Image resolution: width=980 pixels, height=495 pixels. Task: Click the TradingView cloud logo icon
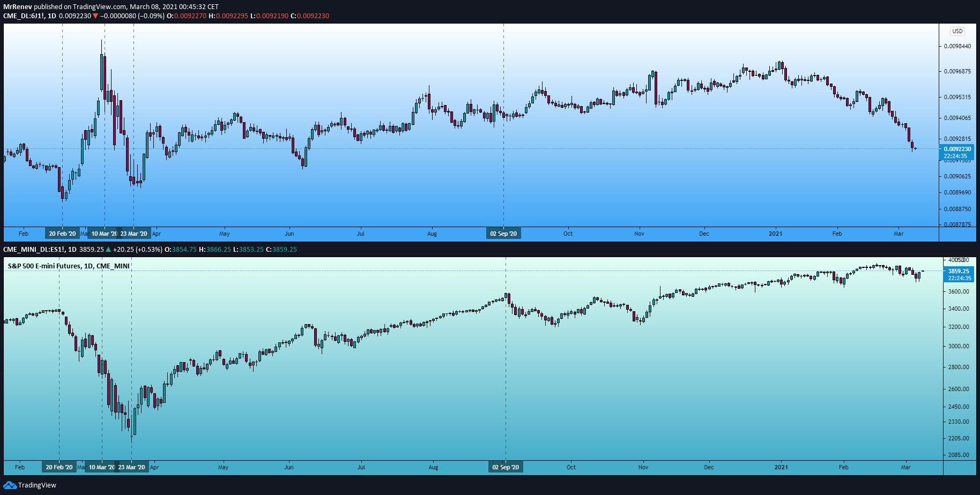(10, 485)
